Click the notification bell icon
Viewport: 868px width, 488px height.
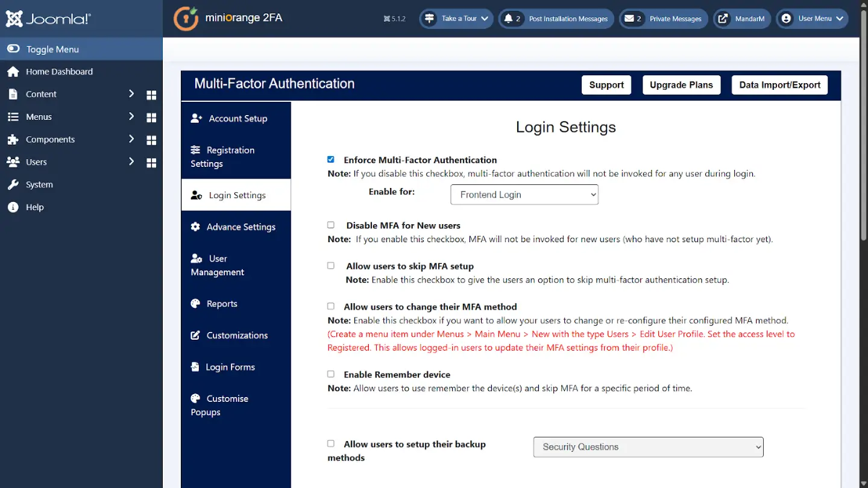[509, 19]
